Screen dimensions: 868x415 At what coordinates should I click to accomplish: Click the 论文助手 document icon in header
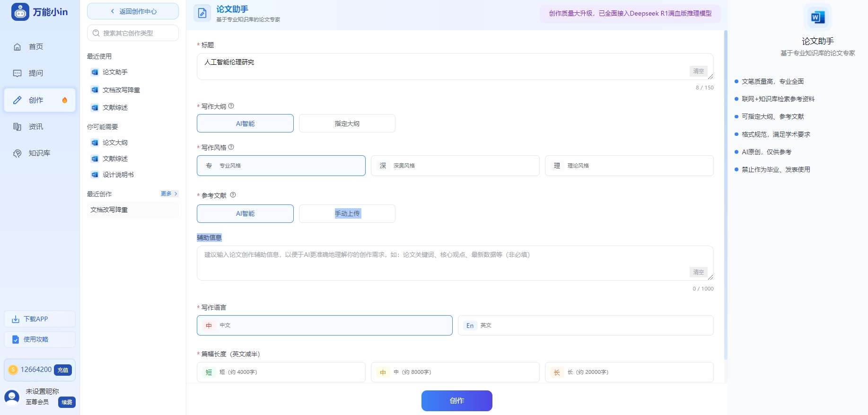click(202, 13)
